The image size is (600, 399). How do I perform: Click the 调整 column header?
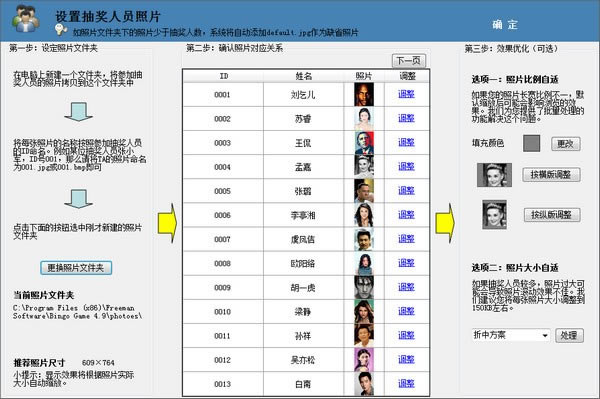click(407, 76)
